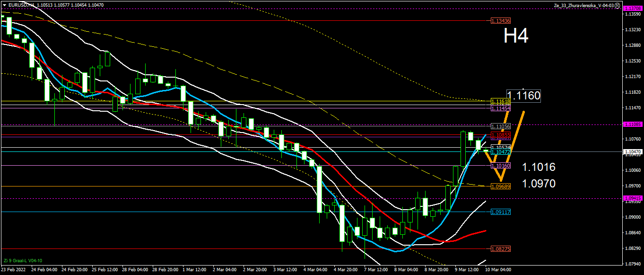Select the blue 1.09117 price level tag

[500, 212]
